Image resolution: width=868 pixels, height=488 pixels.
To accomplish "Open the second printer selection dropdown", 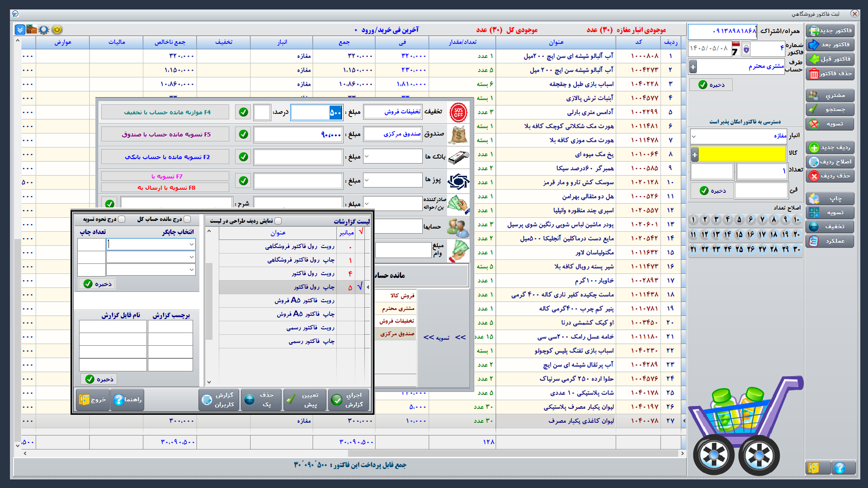I will [x=151, y=257].
